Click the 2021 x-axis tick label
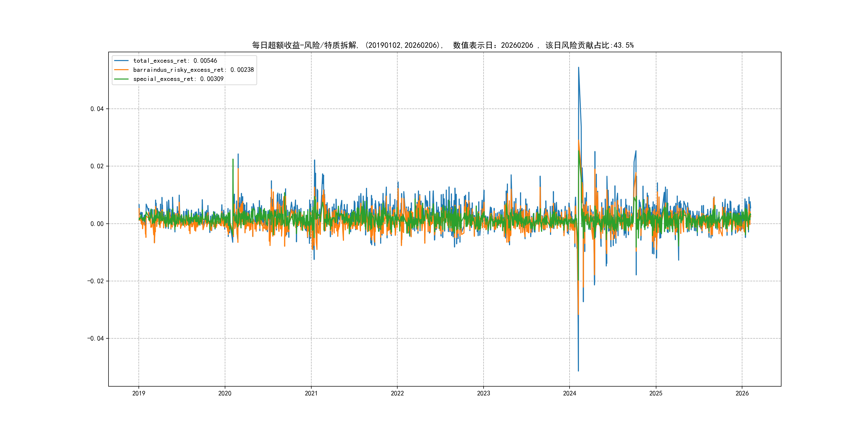 point(311,393)
